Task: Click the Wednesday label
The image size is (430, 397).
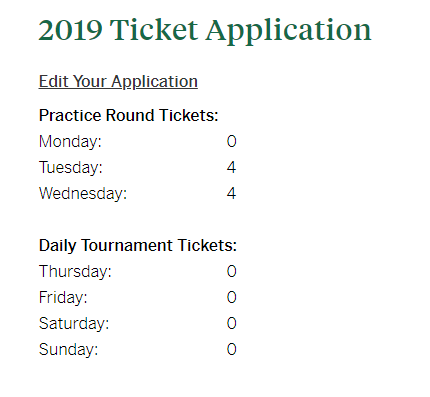Action: (83, 194)
